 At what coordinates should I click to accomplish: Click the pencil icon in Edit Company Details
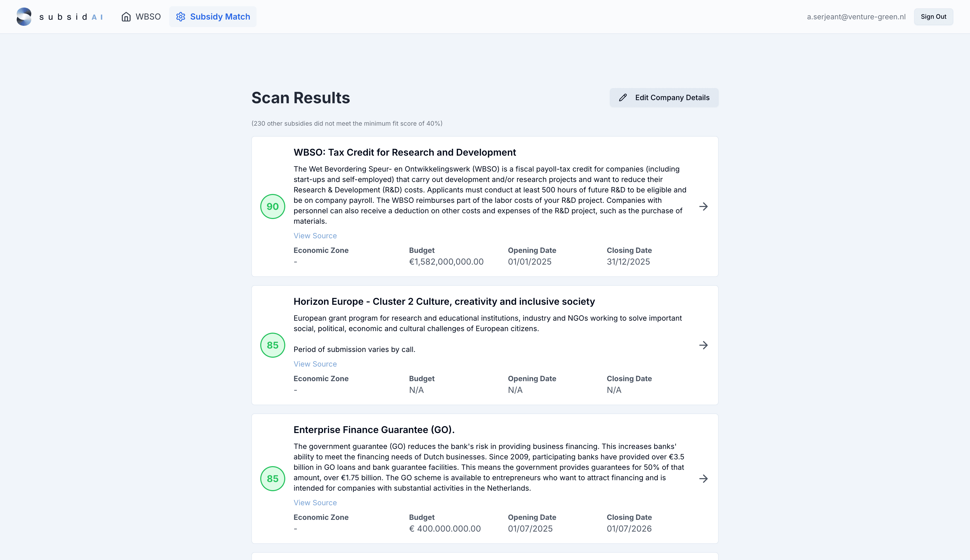623,98
